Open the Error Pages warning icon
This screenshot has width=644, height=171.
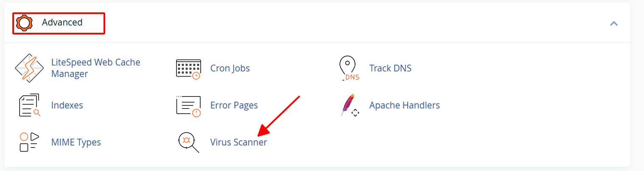188,105
